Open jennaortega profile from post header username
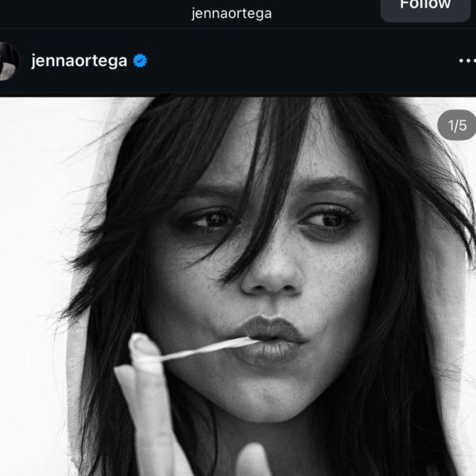 pyautogui.click(x=80, y=61)
